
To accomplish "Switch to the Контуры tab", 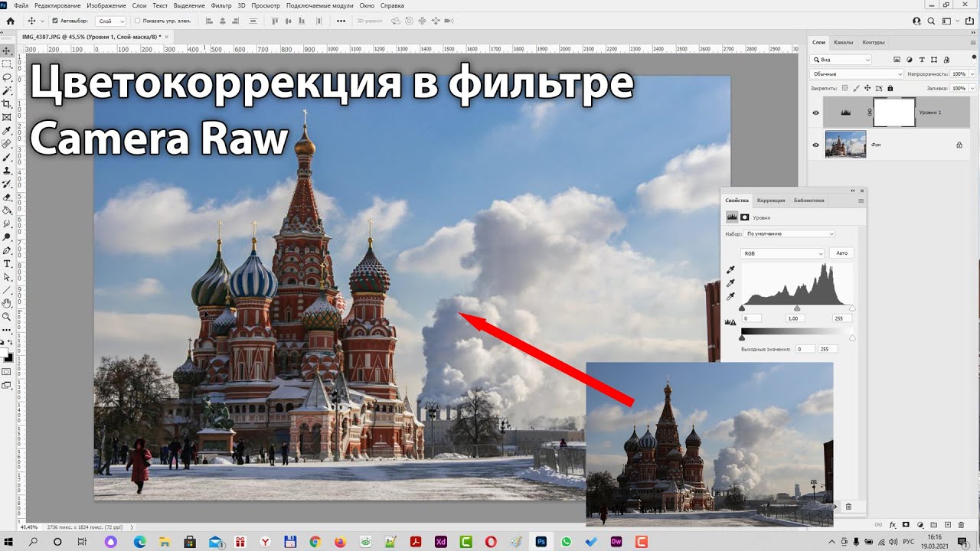I will pos(873,42).
